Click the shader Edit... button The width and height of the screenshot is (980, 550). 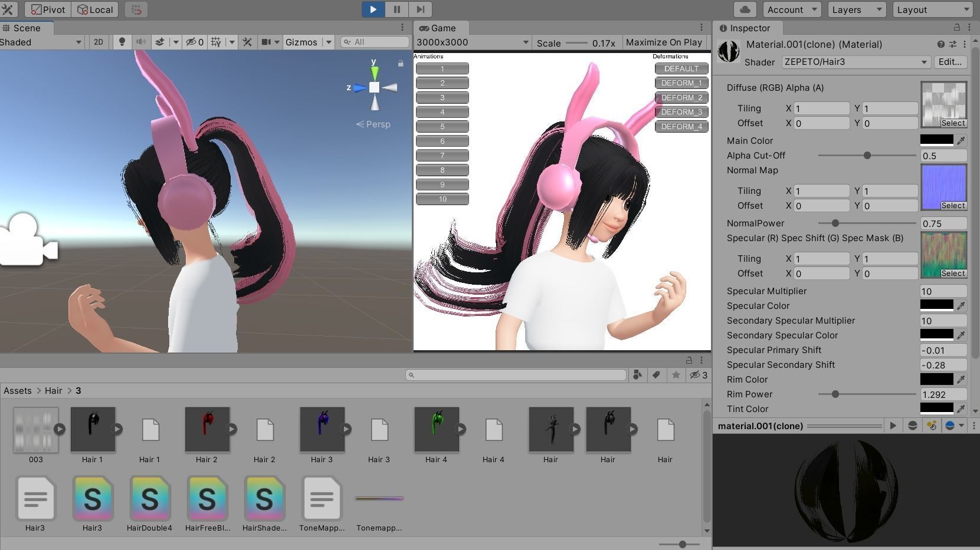click(950, 62)
